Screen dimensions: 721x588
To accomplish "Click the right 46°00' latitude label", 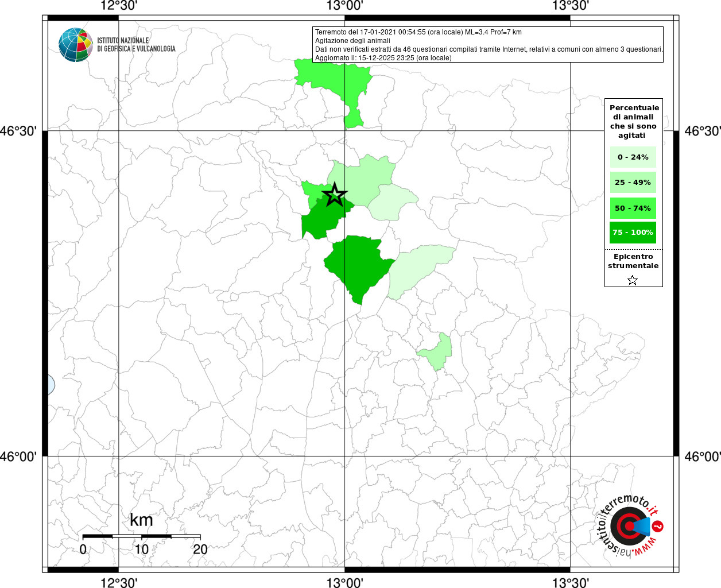I will (x=703, y=457).
